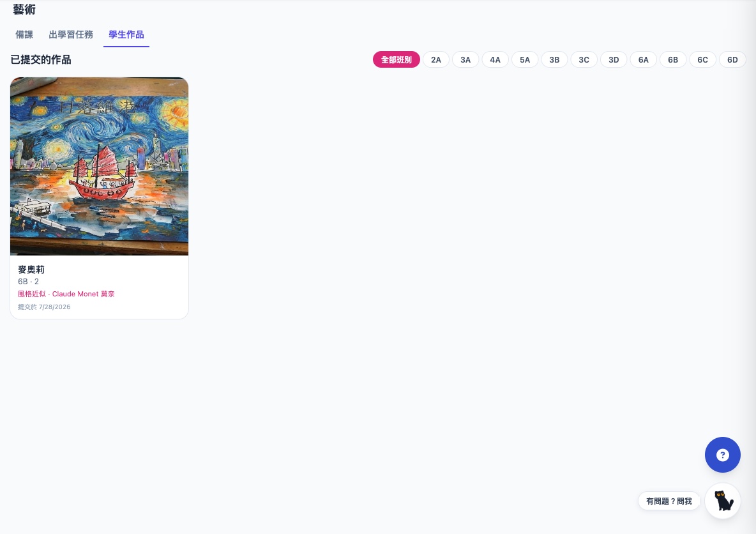The image size is (756, 534).
Task: Filter works by class 4A
Action: coord(495,60)
